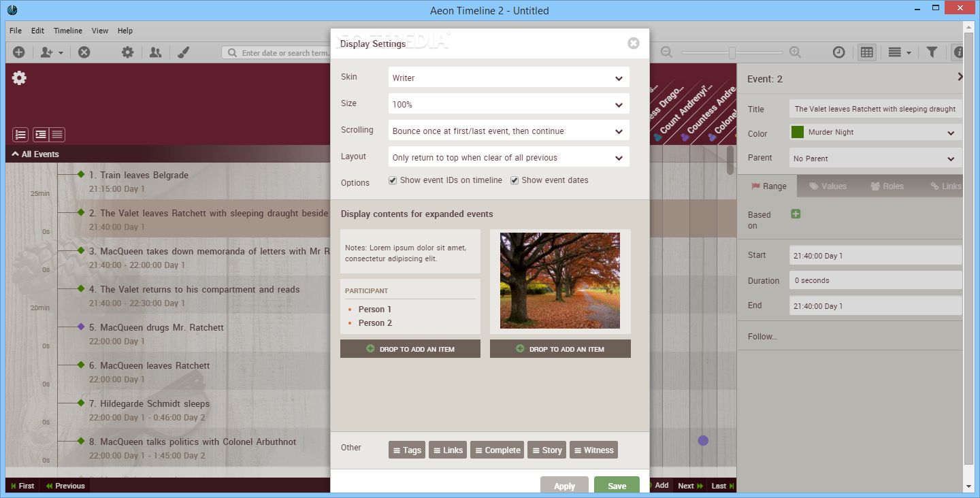Go to Previous event button
The width and height of the screenshot is (980, 498).
point(65,486)
